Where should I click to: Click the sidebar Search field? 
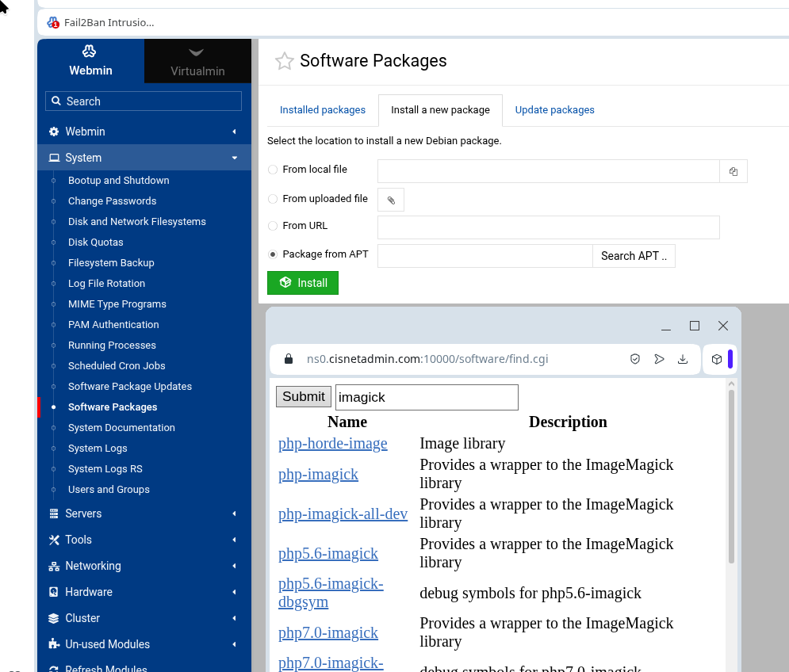144,101
